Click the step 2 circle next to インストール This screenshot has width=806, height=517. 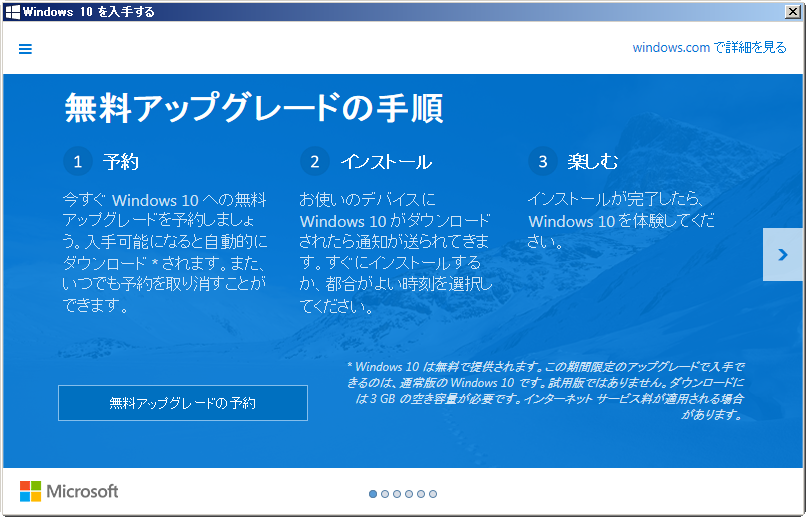(315, 161)
